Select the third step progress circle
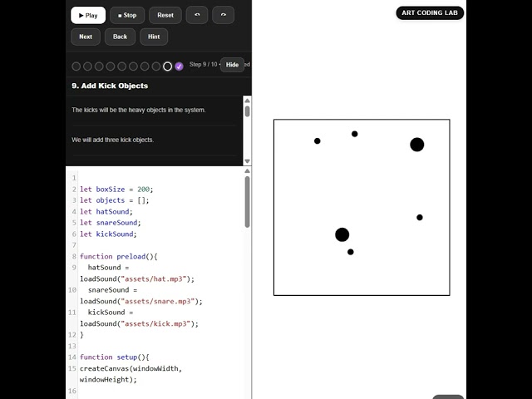Viewport: 532px width, 399px height. [x=99, y=66]
